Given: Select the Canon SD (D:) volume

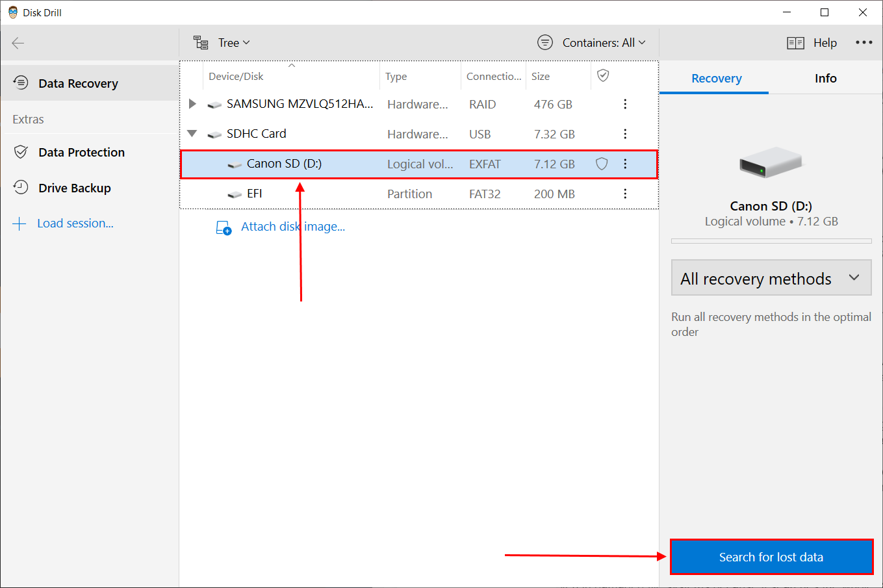Looking at the screenshot, I should click(419, 164).
